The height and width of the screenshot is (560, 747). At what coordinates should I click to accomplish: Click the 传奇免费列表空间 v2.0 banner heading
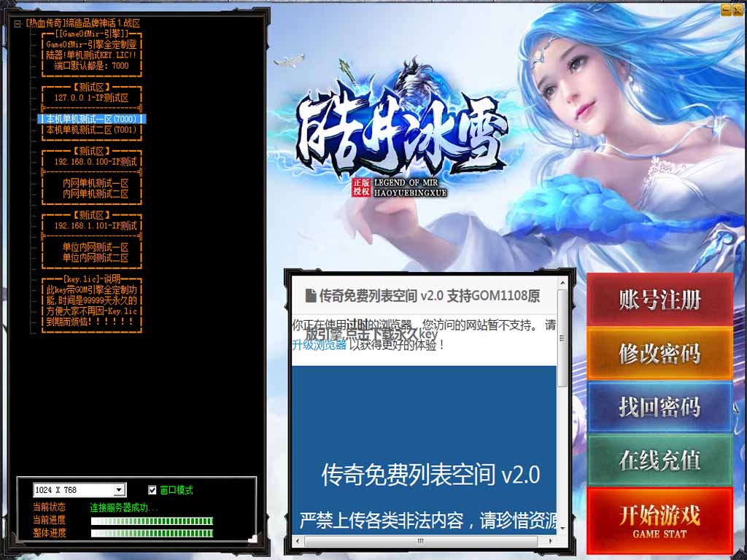[430, 474]
